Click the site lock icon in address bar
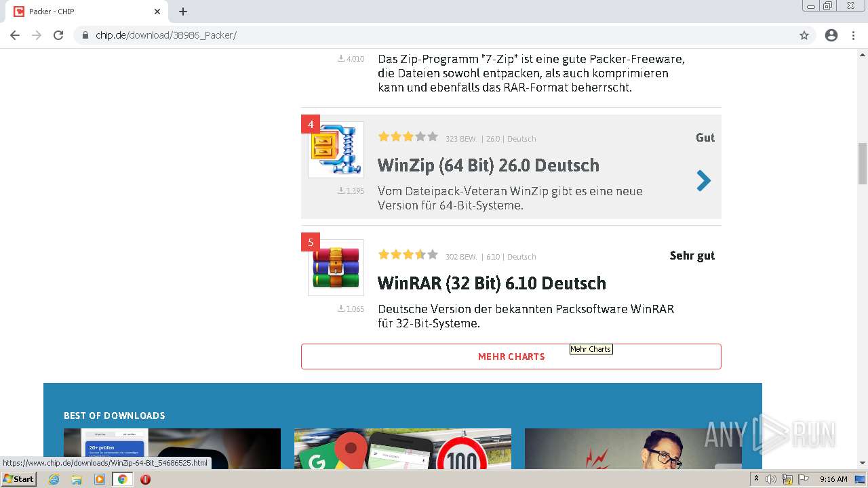 click(x=85, y=35)
